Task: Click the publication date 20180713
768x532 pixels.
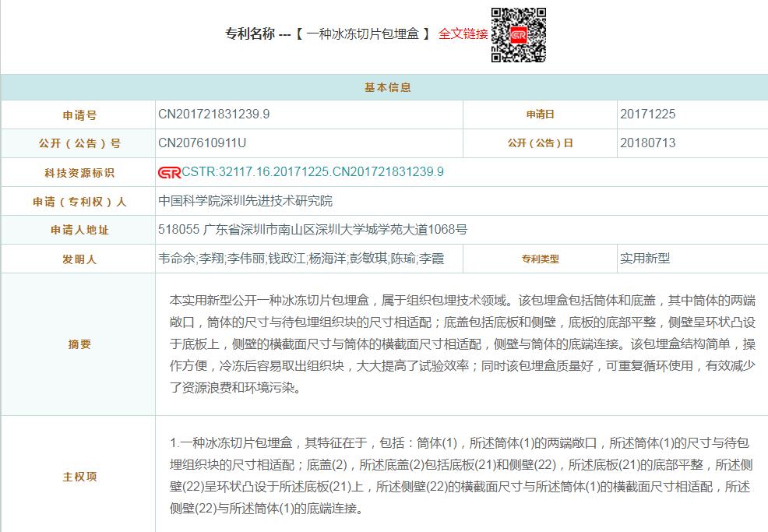Action: pos(647,143)
